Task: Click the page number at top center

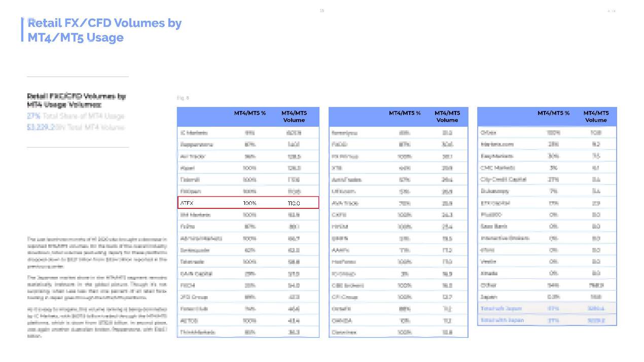Action: 321,11
